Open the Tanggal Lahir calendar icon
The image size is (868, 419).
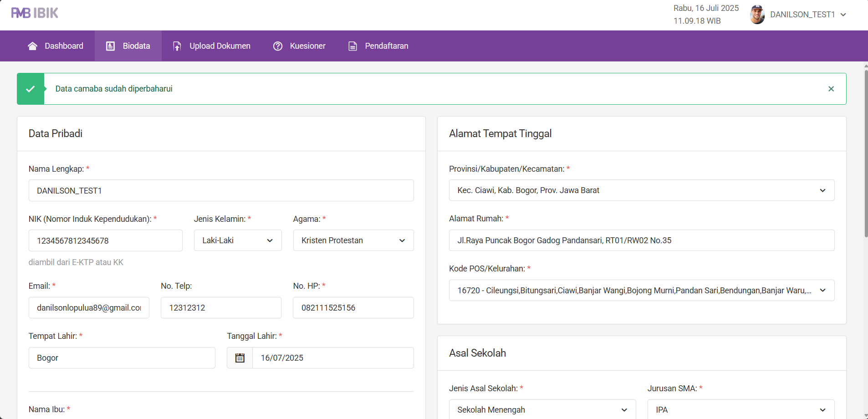pos(240,358)
